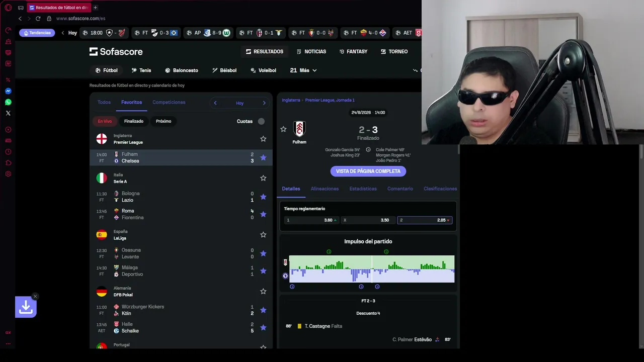Click the 'VISTA DE PÁGINA COMPLETA' button

click(x=368, y=171)
